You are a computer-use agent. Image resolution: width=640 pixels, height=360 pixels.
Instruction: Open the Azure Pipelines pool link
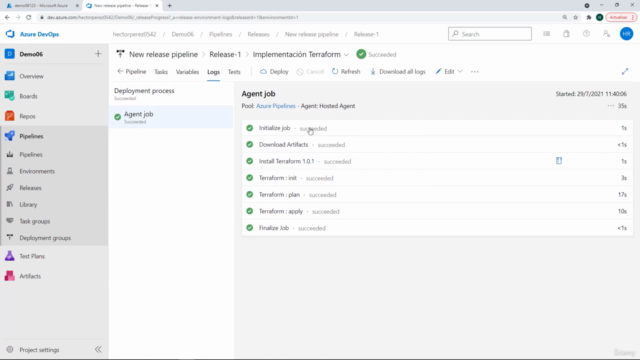point(276,106)
